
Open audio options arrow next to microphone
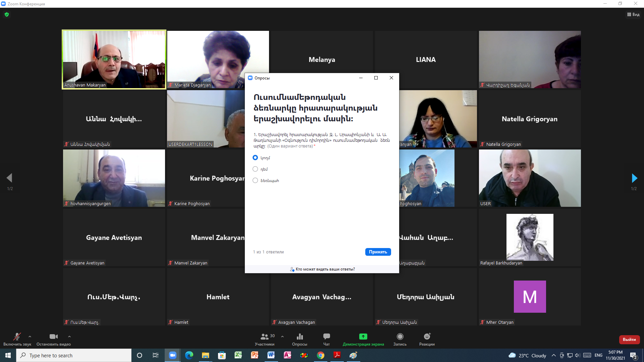(30, 337)
